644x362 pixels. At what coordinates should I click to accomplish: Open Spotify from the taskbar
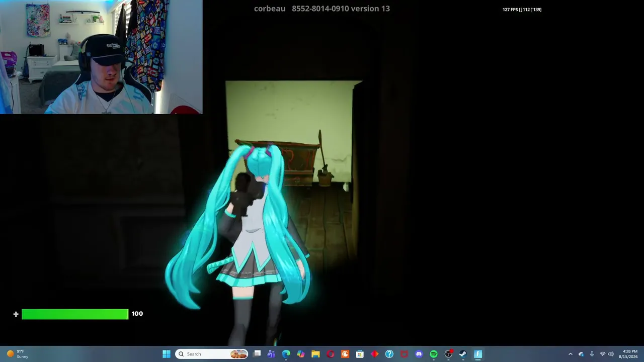tap(434, 354)
